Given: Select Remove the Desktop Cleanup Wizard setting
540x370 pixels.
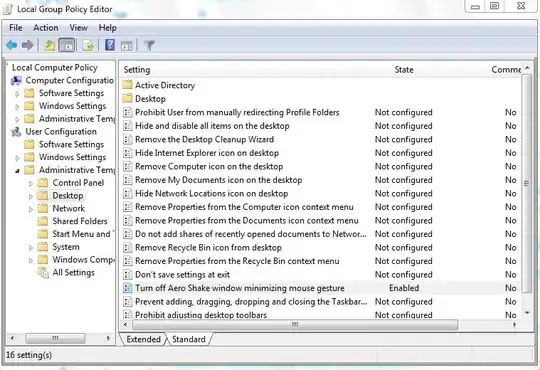Looking at the screenshot, I should coord(204,139).
